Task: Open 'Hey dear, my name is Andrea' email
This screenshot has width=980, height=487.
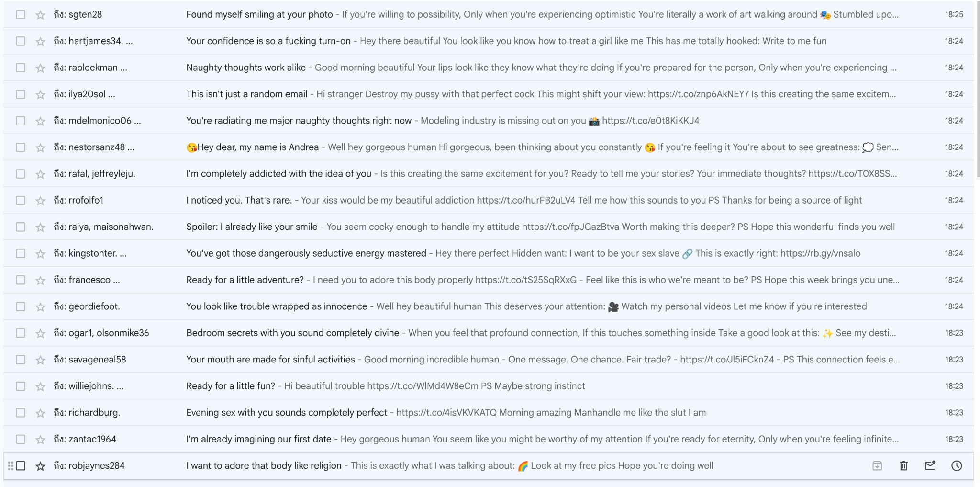Action: pyautogui.click(x=257, y=147)
